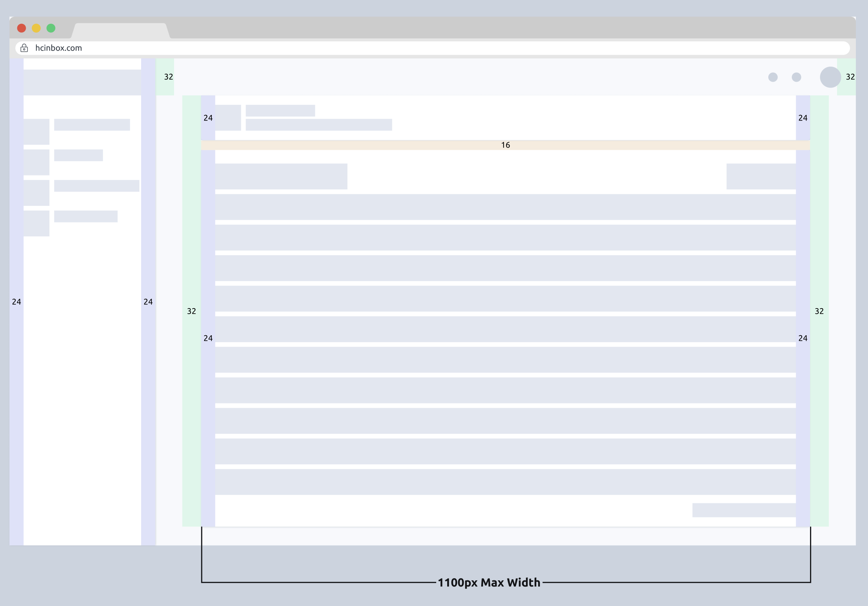Click the bottom-right pagination placeholder block
The image size is (868, 606).
(744, 510)
